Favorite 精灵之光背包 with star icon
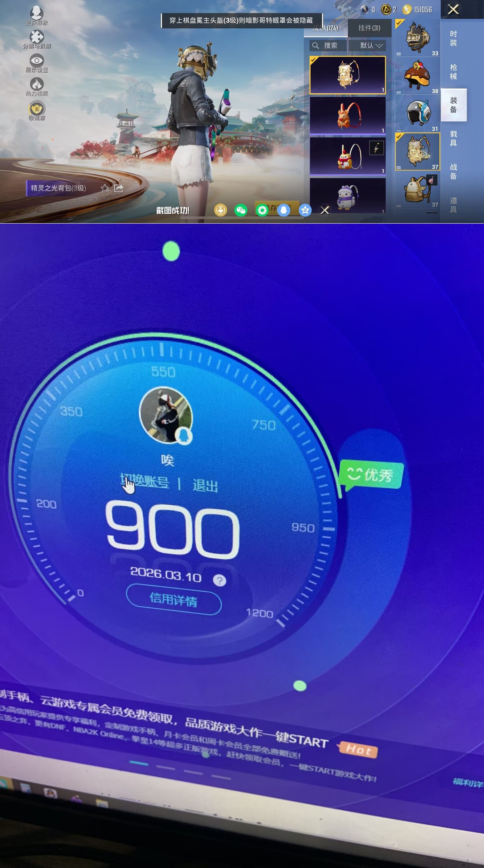 105,188
